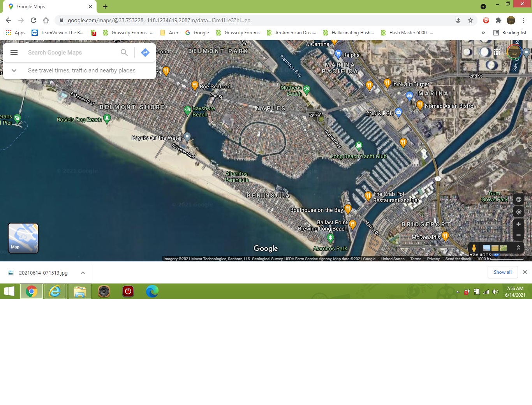Click the Long Beach Yacht Club marker
This screenshot has height=405, width=532.
(359, 146)
